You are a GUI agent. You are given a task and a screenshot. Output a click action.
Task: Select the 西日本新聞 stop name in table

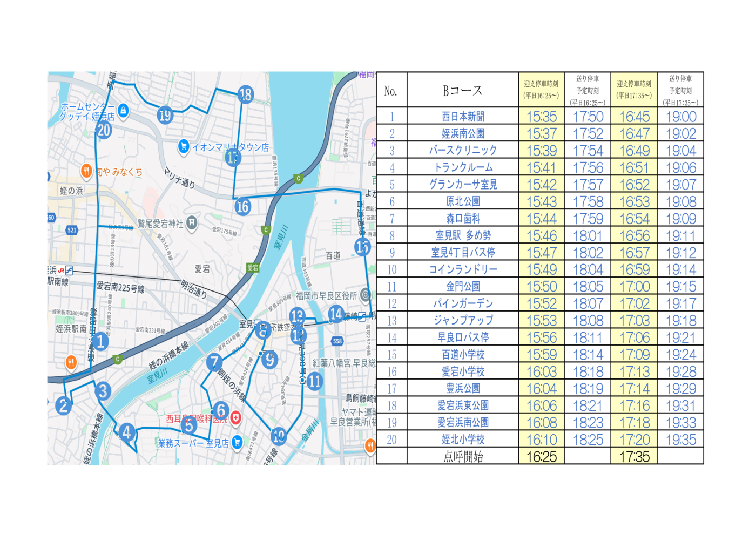(x=462, y=116)
